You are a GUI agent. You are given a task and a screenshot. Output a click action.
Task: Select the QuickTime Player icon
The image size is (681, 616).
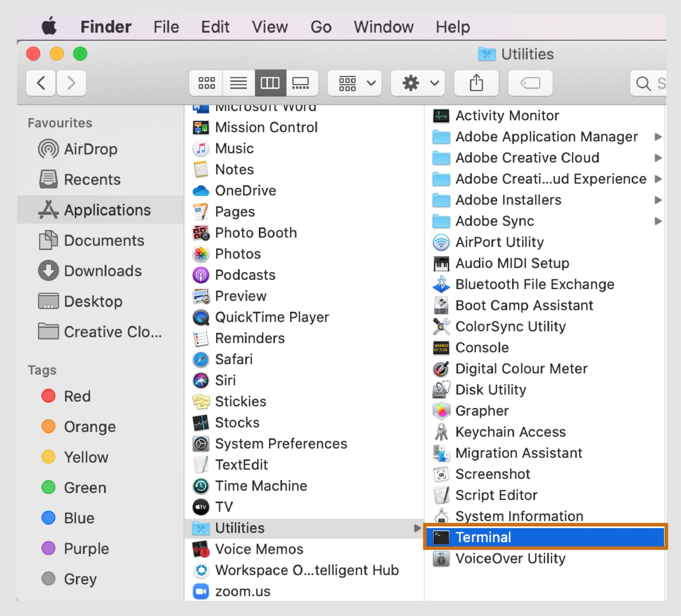coord(201,318)
